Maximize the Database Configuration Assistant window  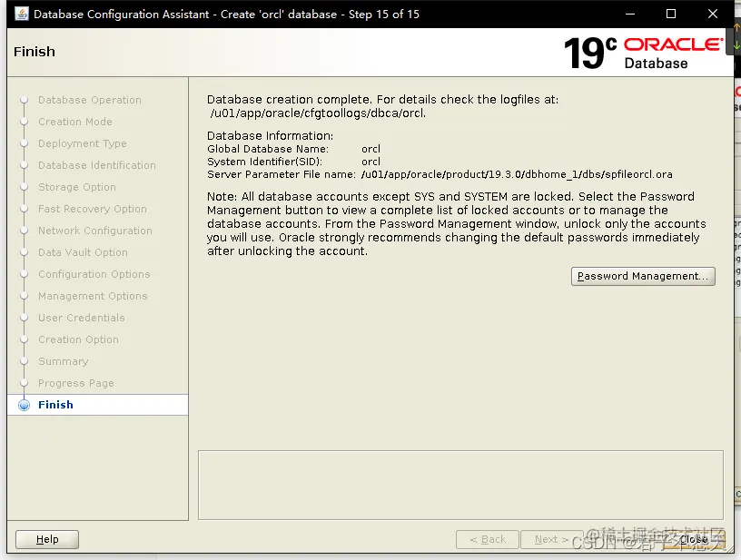click(x=670, y=14)
